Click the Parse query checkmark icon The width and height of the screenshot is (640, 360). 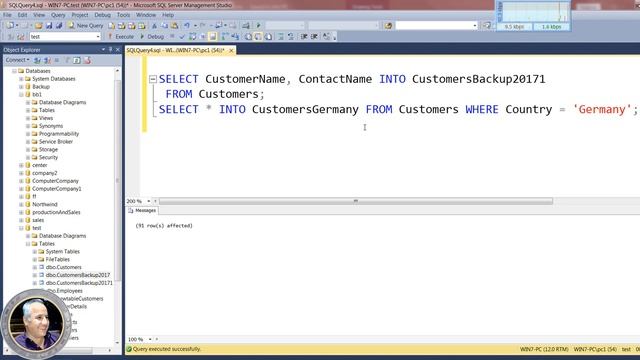tap(182, 36)
